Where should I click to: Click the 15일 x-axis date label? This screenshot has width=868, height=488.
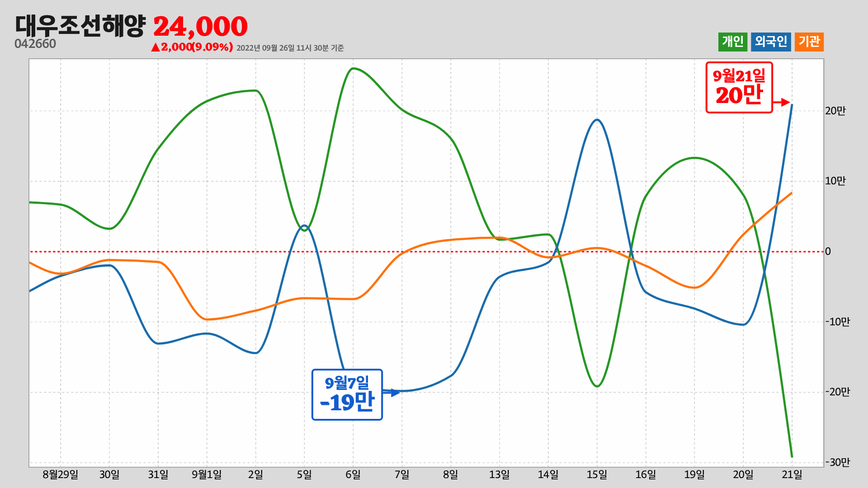(597, 474)
